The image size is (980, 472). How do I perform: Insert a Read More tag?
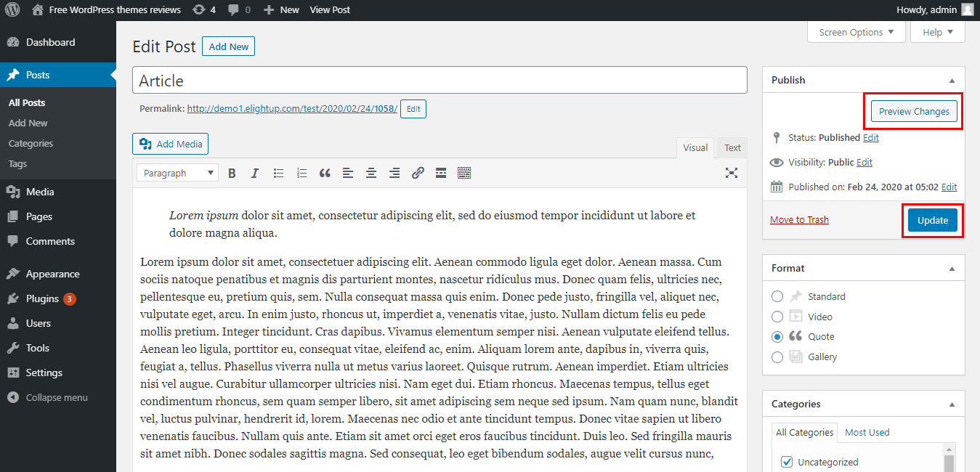440,172
